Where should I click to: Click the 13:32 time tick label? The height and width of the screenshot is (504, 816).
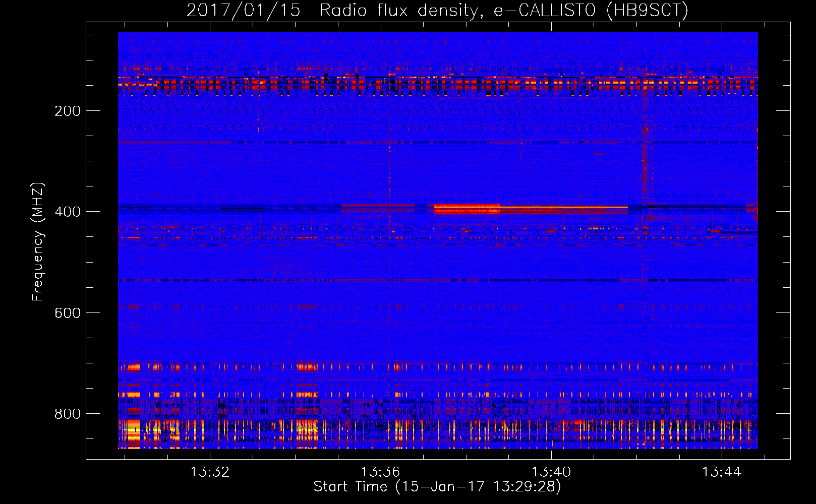tap(210, 472)
